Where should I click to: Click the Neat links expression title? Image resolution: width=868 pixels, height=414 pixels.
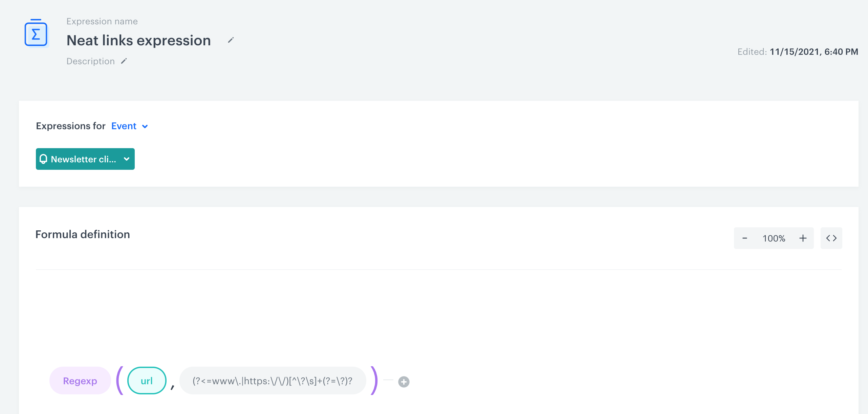click(138, 41)
